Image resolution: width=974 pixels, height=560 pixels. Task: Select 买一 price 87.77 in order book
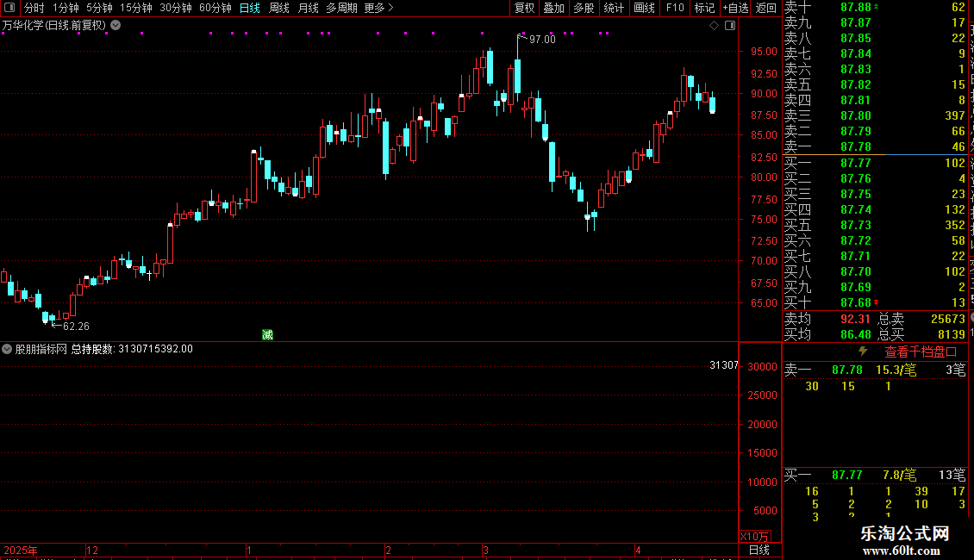(x=856, y=163)
